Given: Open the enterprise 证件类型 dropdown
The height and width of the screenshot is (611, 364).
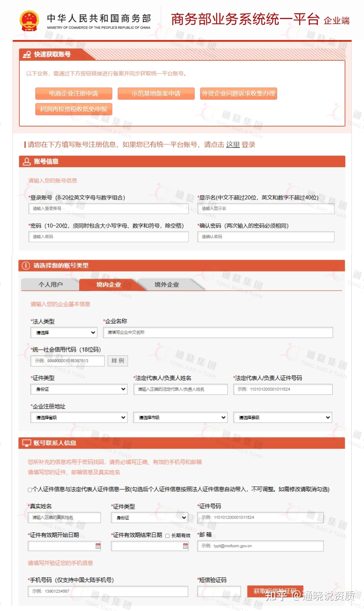Looking at the screenshot, I should [79, 389].
